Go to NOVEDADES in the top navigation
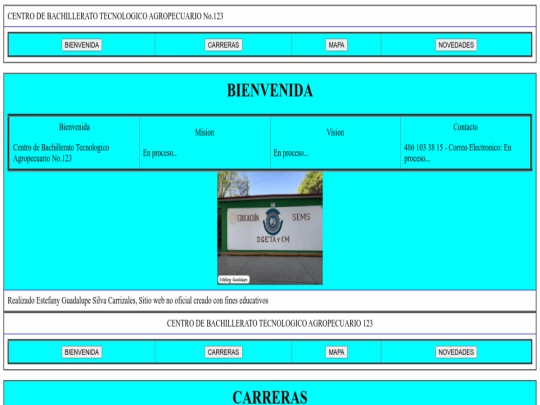540x405 pixels. [456, 45]
